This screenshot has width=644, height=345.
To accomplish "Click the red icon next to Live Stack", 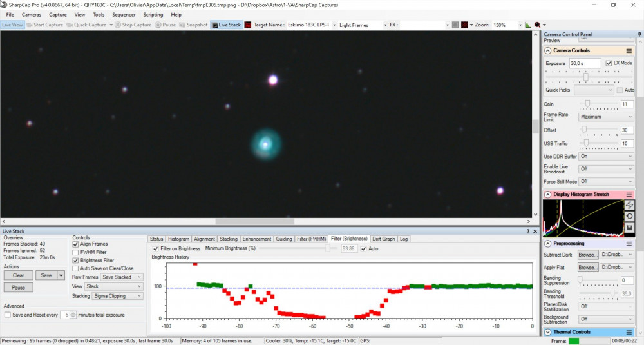I will [248, 25].
